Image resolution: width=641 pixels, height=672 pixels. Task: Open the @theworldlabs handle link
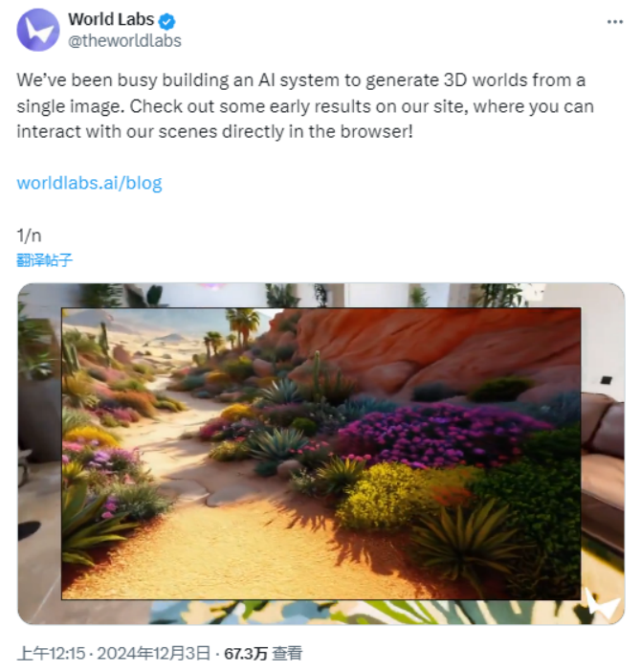tap(124, 41)
